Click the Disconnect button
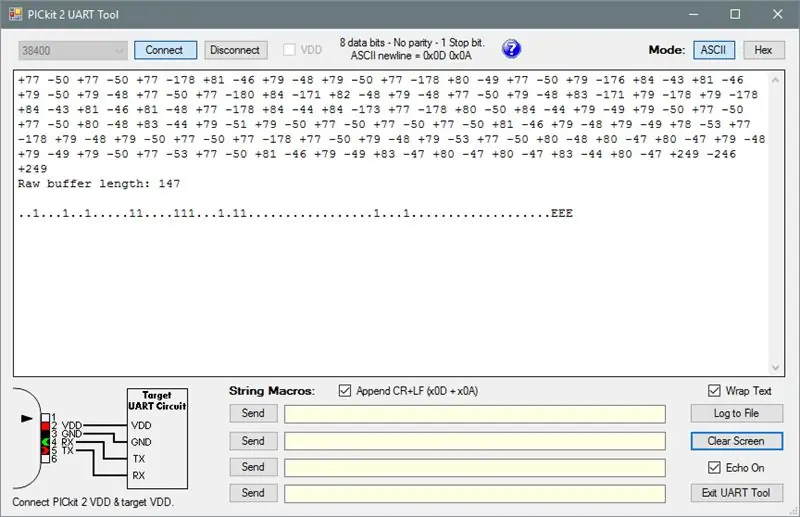Screen dimensions: 800x517 click(x=236, y=50)
